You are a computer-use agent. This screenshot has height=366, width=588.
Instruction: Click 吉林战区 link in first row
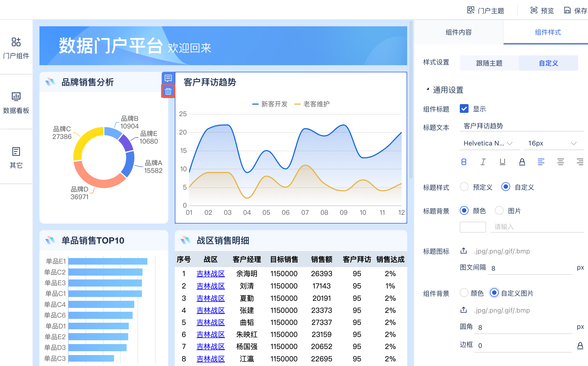(210, 274)
